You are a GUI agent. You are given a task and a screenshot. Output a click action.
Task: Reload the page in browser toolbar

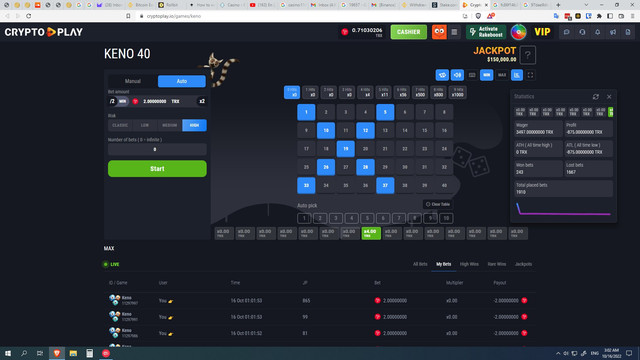click(29, 16)
